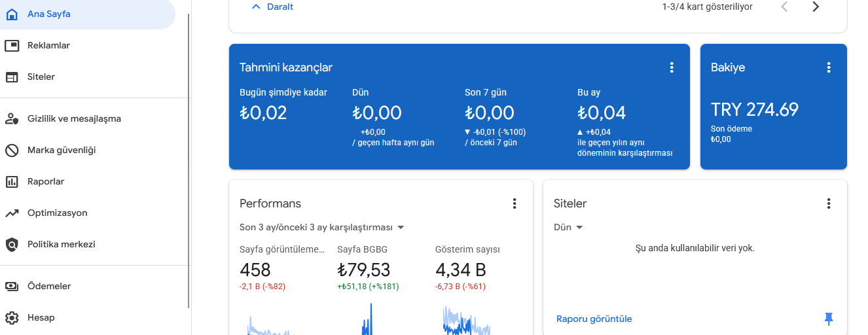The width and height of the screenshot is (868, 335).
Task: Click the Bu ay ₺0,04 value
Action: (602, 113)
